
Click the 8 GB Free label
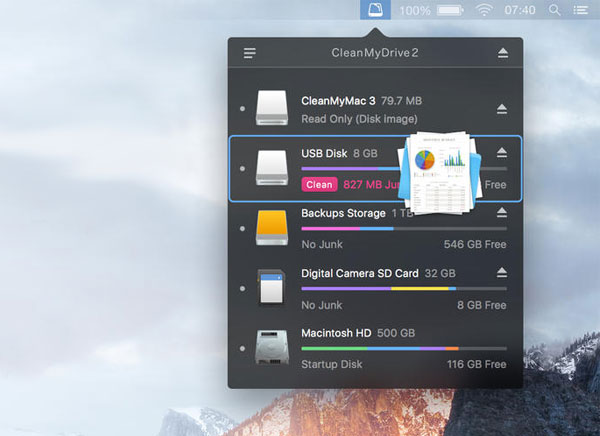[x=481, y=305]
